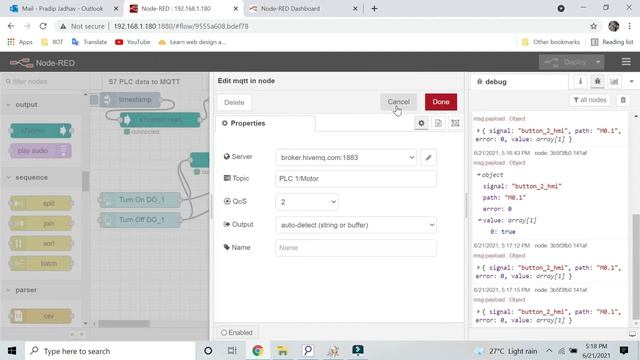This screenshot has width=640, height=360.
Task: Open the Translate bookmark
Action: pyautogui.click(x=89, y=42)
